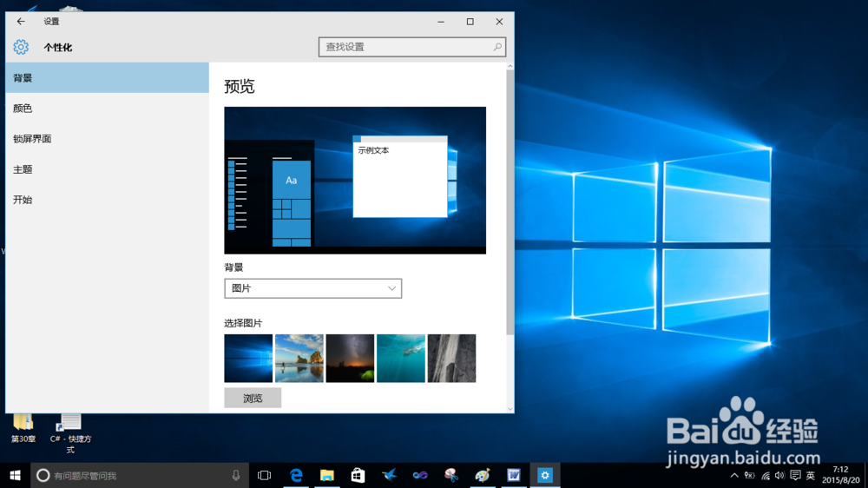
Task: Open the Paint palette icon on taskbar
Action: point(482,475)
